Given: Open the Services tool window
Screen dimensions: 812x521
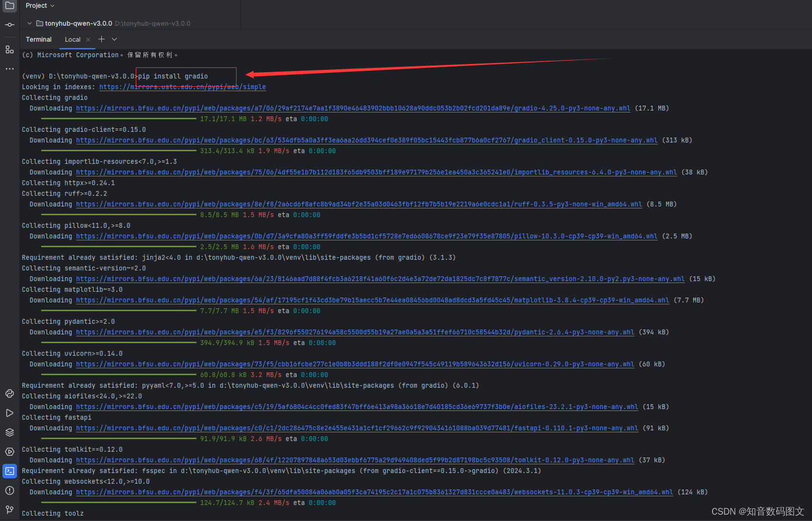Looking at the screenshot, I should [x=9, y=451].
